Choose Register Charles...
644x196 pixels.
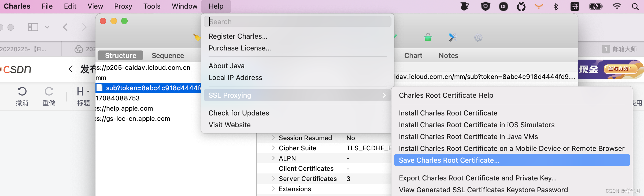point(238,36)
